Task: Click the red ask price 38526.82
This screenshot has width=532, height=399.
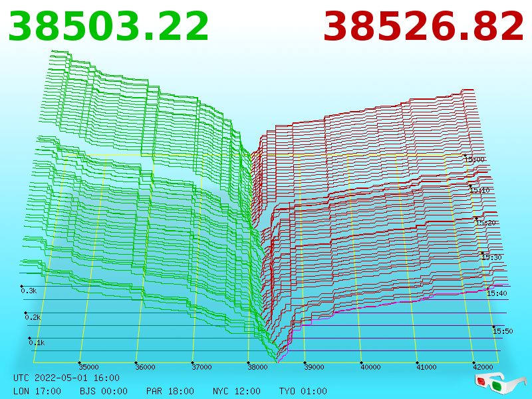Action: (x=424, y=27)
